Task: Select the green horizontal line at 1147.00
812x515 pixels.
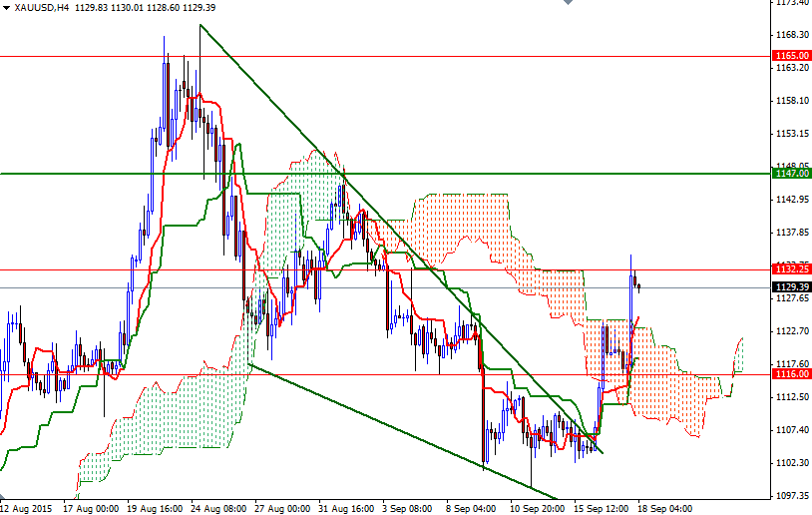Action: [499, 174]
